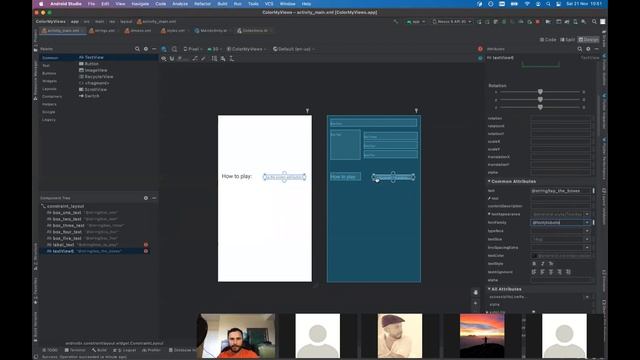
Task: Open Terminal tool window
Action: coord(75,350)
